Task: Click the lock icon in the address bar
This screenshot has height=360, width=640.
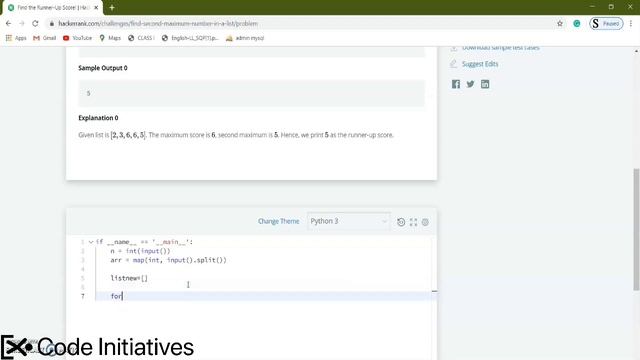Action: pyautogui.click(x=51, y=24)
